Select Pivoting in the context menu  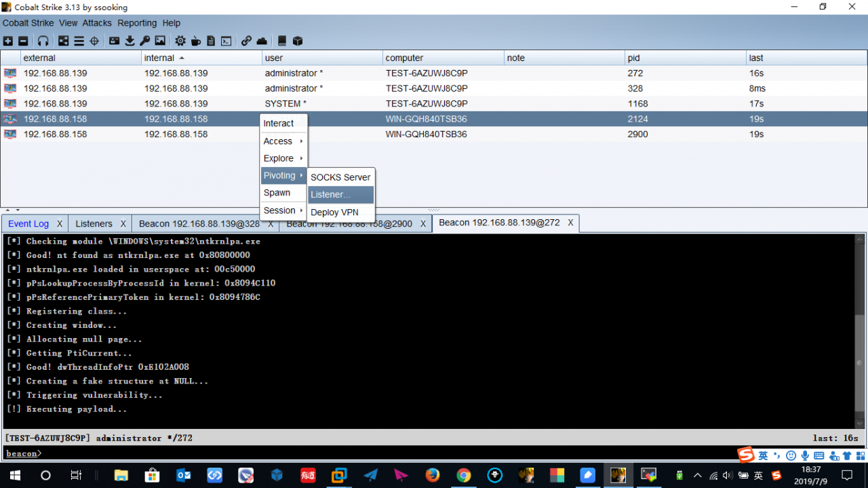pyautogui.click(x=283, y=176)
